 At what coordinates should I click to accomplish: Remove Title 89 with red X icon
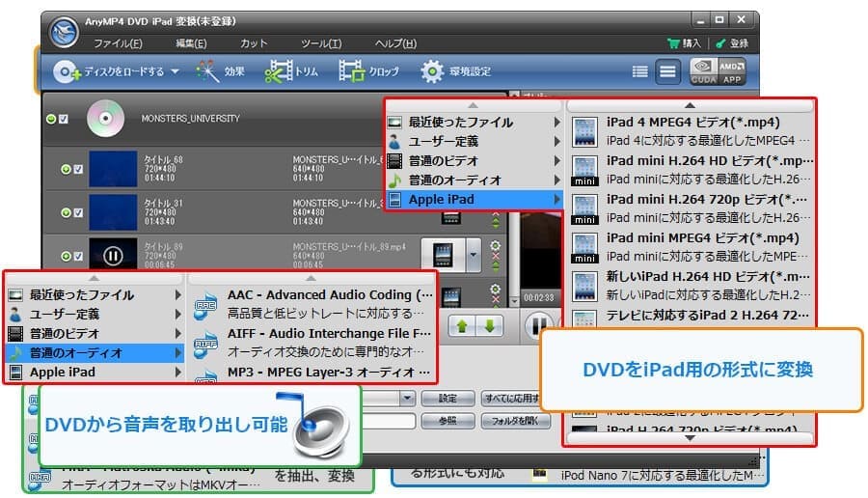495,256
